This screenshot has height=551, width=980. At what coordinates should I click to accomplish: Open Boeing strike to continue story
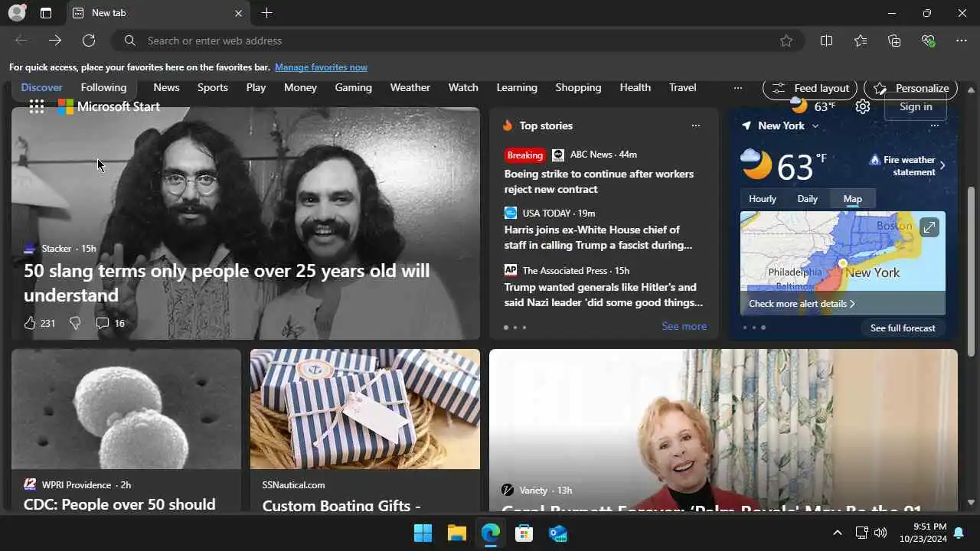click(599, 181)
